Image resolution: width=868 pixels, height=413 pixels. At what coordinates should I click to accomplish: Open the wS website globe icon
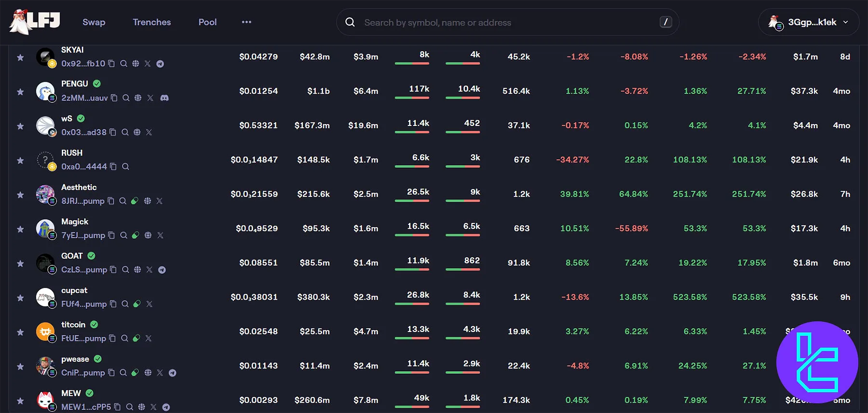pos(137,132)
